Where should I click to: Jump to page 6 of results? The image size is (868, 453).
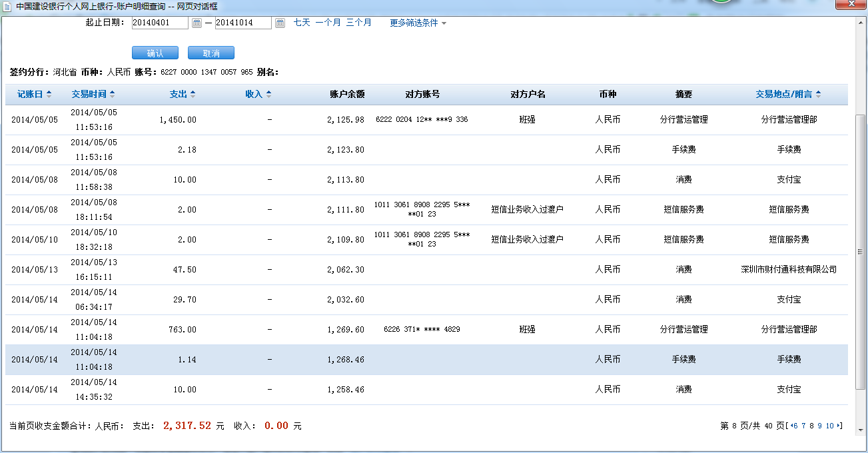(796, 426)
